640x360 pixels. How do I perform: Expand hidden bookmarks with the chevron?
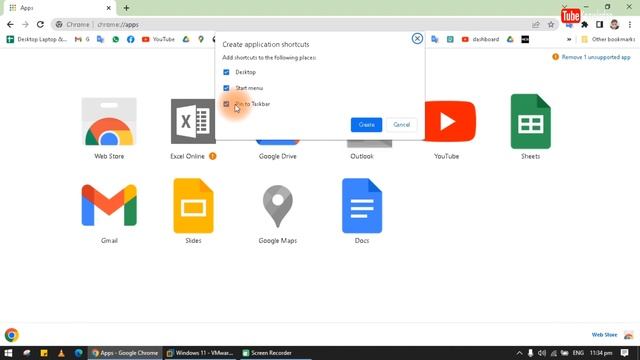[569, 39]
